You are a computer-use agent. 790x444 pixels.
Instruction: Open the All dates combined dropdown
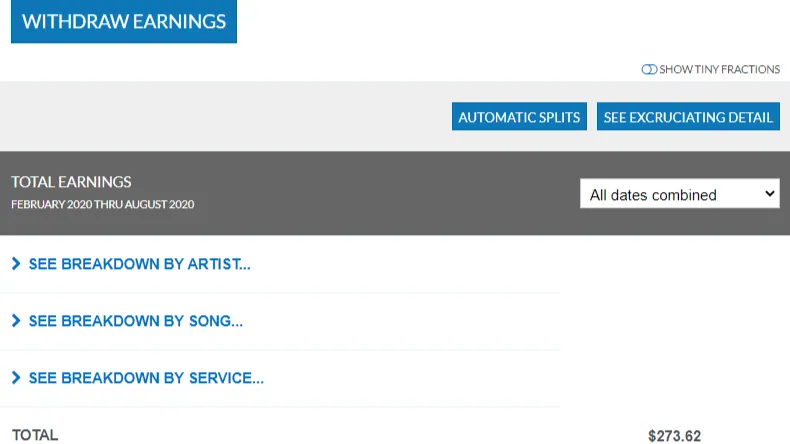[670, 194]
